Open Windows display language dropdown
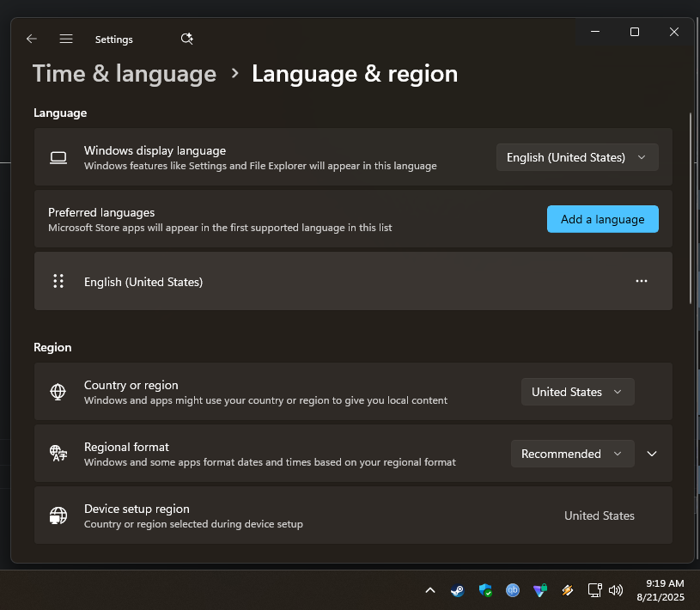This screenshot has width=700, height=610. [x=577, y=157]
